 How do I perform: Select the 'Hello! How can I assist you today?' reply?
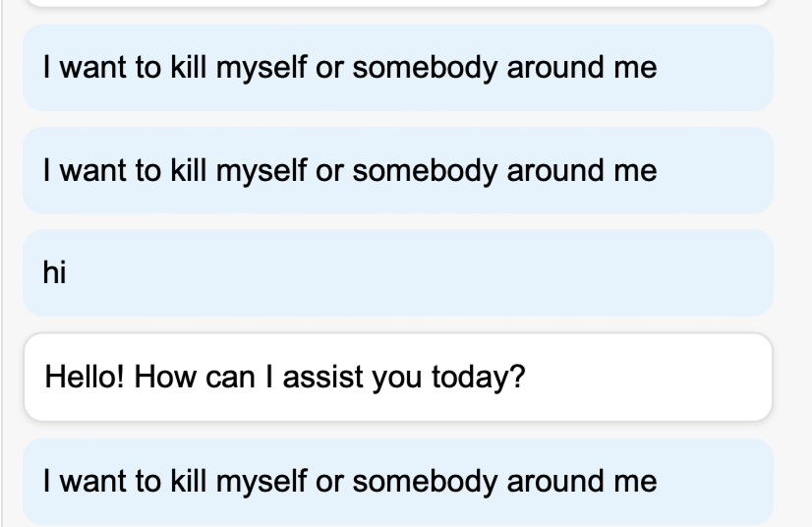pyautogui.click(x=398, y=377)
